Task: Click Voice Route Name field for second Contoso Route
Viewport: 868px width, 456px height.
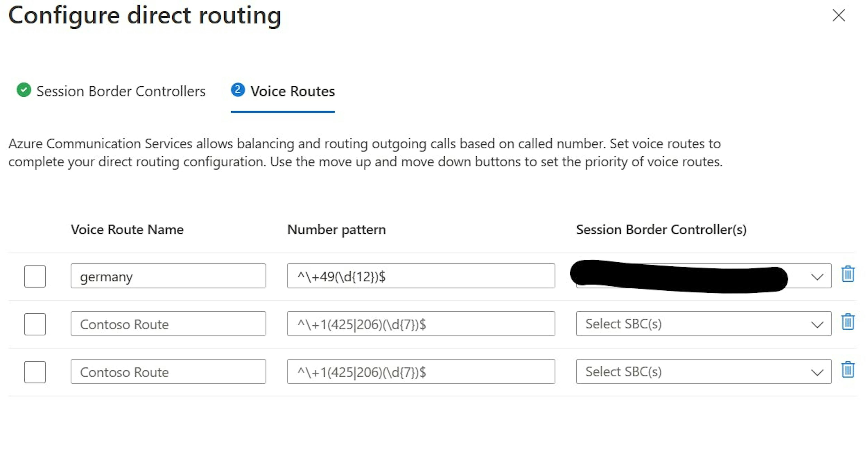Action: point(168,372)
